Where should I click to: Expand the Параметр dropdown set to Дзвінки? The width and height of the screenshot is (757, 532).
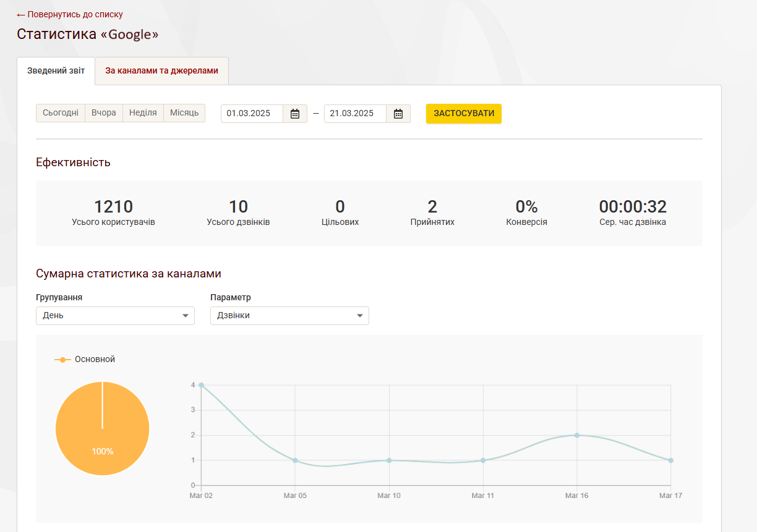point(289,316)
